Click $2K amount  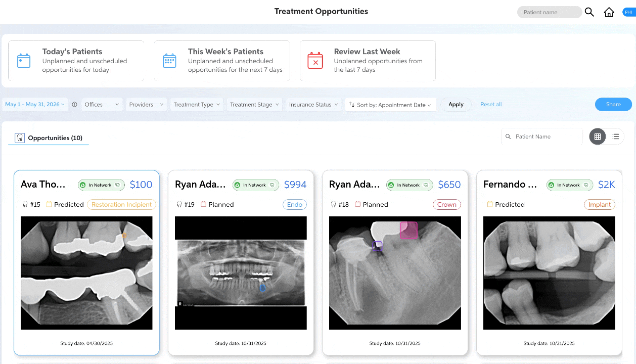[x=607, y=185]
